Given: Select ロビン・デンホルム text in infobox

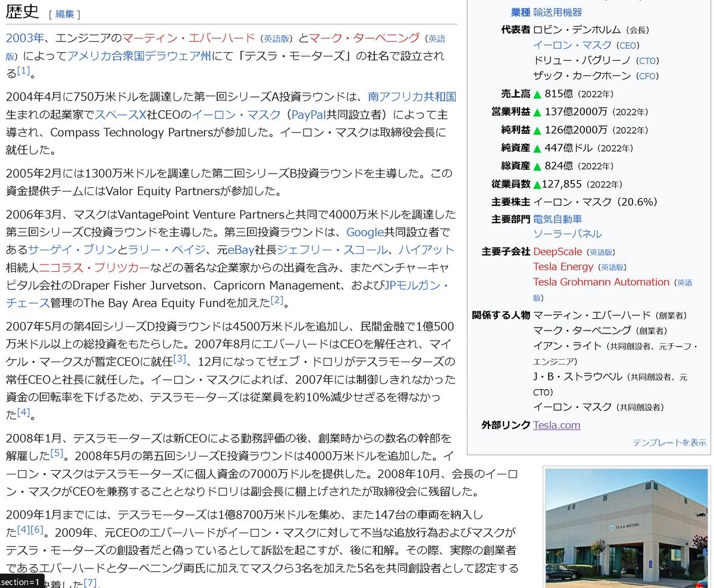Looking at the screenshot, I should coord(577,29).
